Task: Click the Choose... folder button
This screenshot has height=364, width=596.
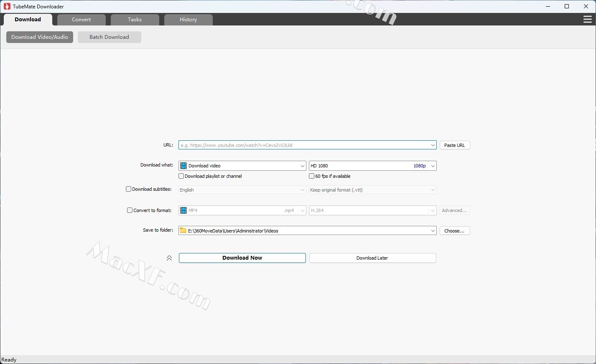Action: pos(455,231)
